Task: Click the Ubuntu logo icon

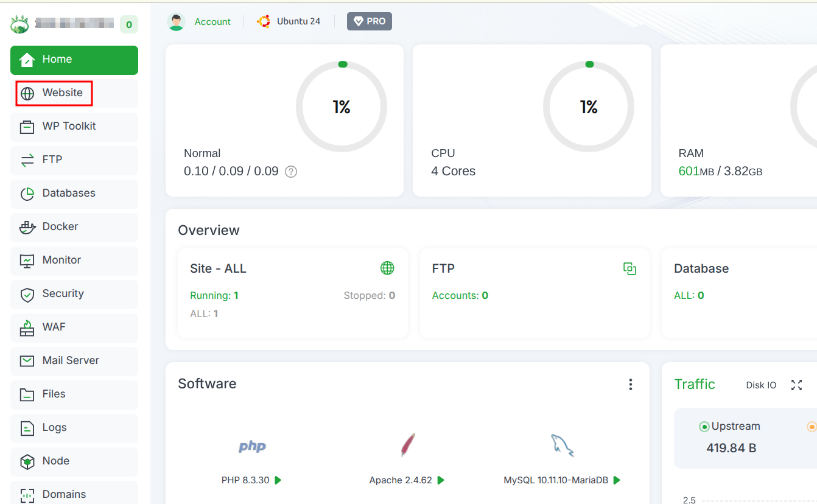Action: coord(264,21)
